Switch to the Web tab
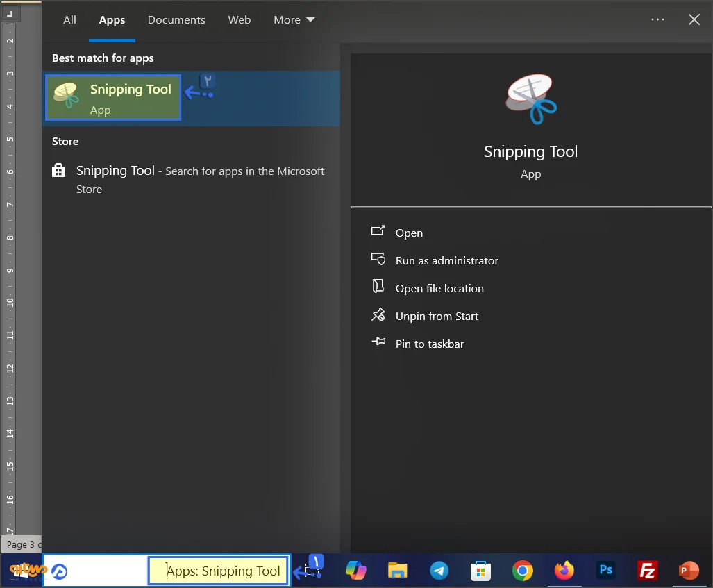The image size is (713, 588). point(240,20)
